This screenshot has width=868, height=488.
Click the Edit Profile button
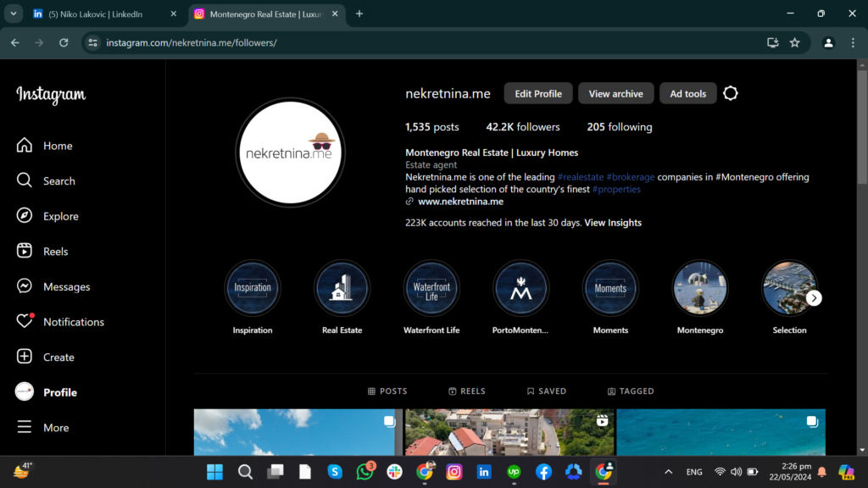click(x=538, y=93)
